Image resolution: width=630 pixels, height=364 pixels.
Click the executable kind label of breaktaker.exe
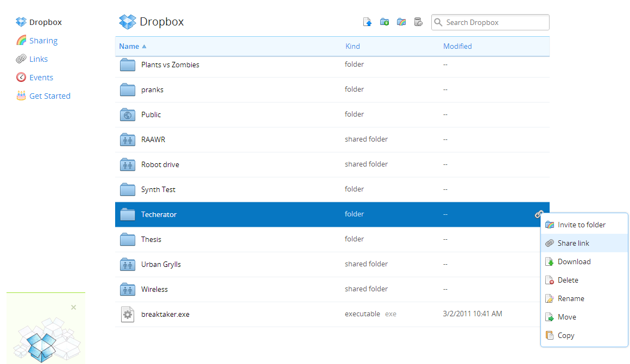click(x=362, y=314)
